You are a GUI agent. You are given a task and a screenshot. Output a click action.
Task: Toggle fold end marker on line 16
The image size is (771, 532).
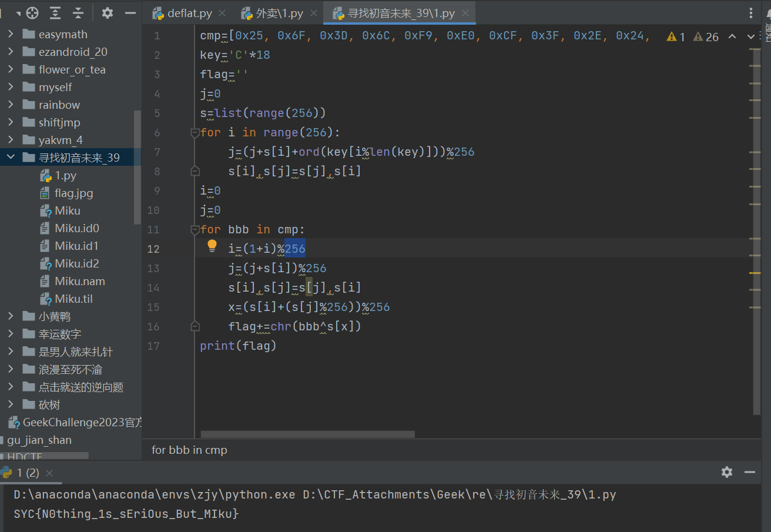tap(195, 326)
